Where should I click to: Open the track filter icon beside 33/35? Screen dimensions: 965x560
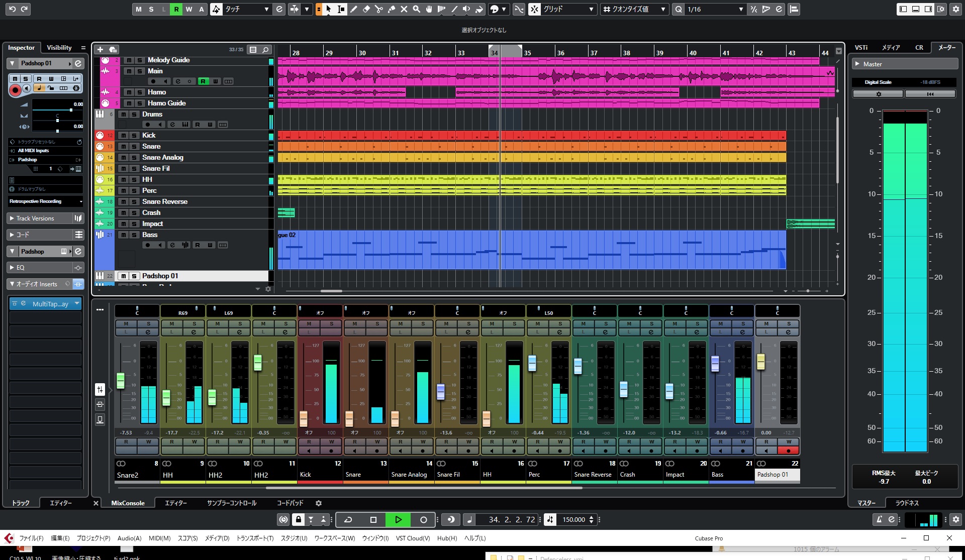(253, 49)
